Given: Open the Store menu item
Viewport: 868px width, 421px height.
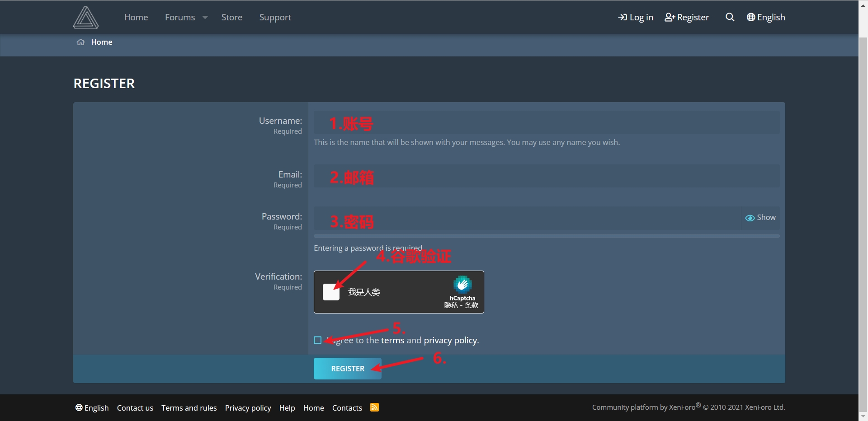Looking at the screenshot, I should click(231, 17).
